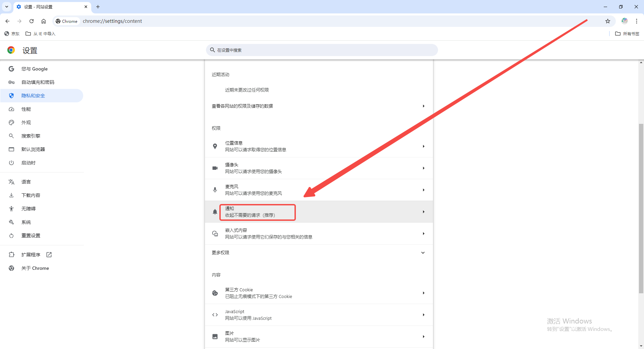The width and height of the screenshot is (644, 349).
Task: Click the shield icon for privacy and security
Action: tap(11, 96)
